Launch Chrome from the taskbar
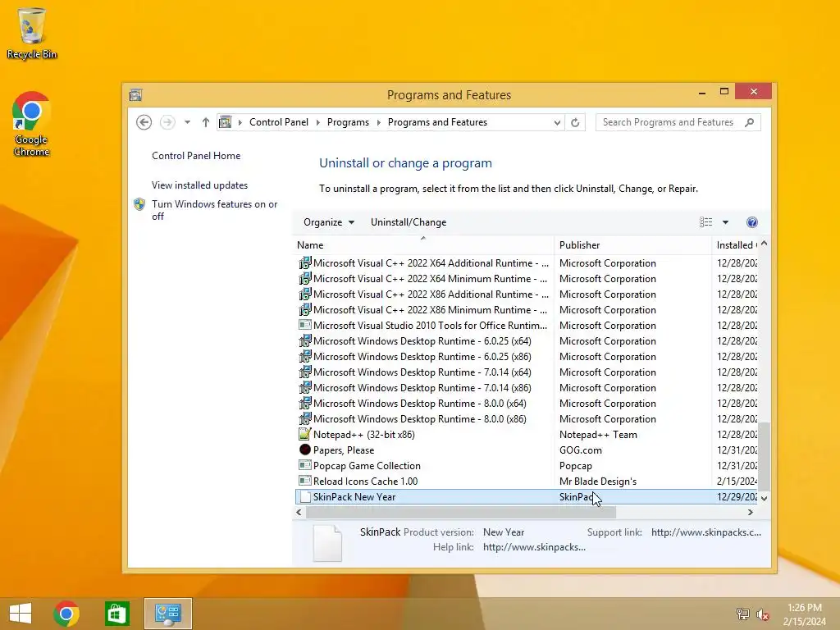Viewport: 840px width, 630px height. pyautogui.click(x=66, y=614)
